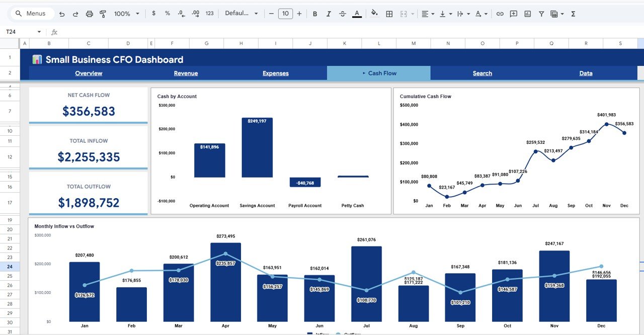644x335 pixels.
Task: Click the Insert comment icon
Action: pyautogui.click(x=514, y=14)
